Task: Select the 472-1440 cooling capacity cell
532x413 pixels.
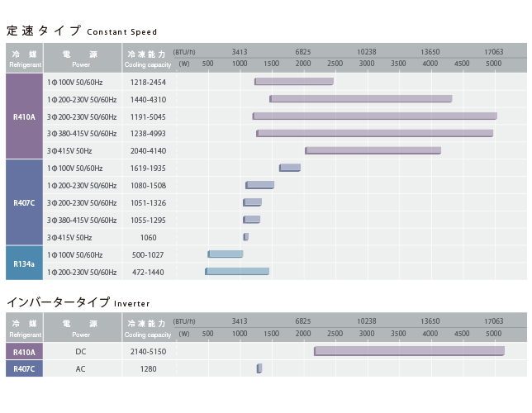Action: click(148, 272)
